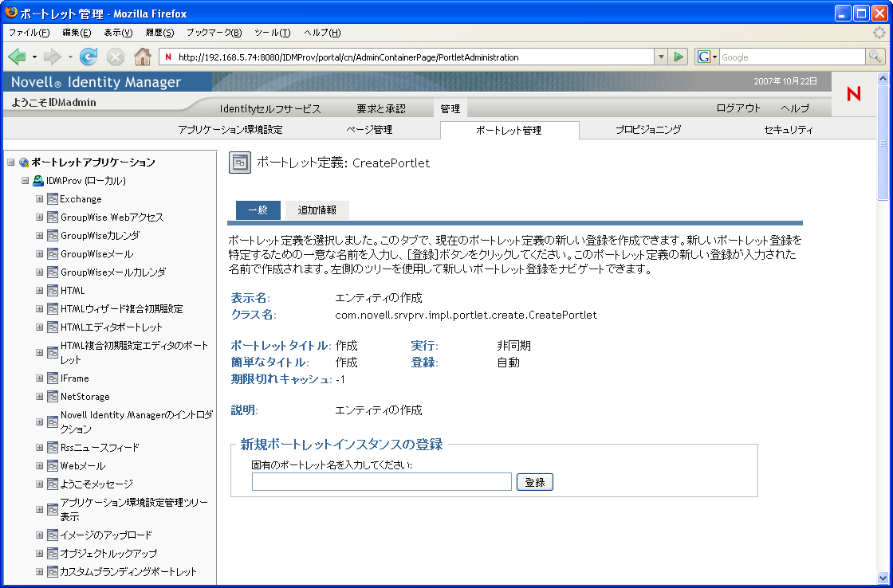Collapse the IDMProv (ローカル) node
893x588 pixels.
[x=25, y=180]
